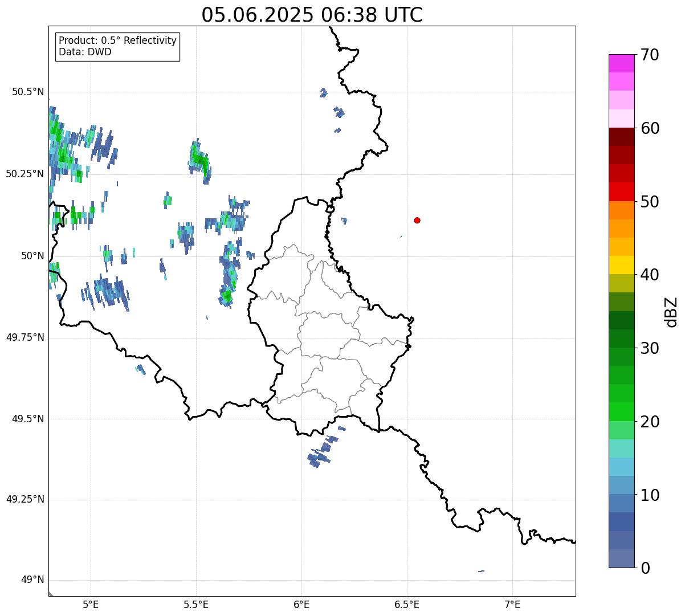Select the 'Data: DWD' text in legend box
The height and width of the screenshot is (616, 685).
click(x=85, y=52)
